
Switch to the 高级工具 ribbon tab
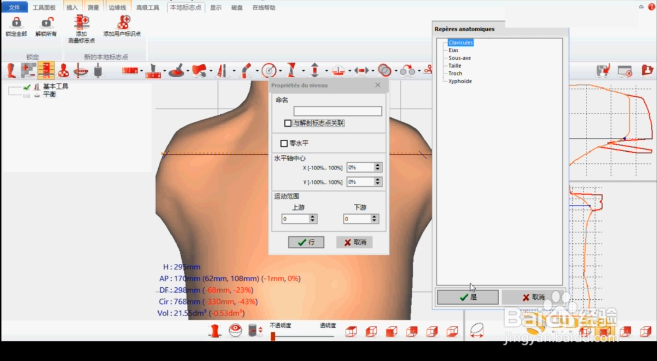click(x=147, y=7)
